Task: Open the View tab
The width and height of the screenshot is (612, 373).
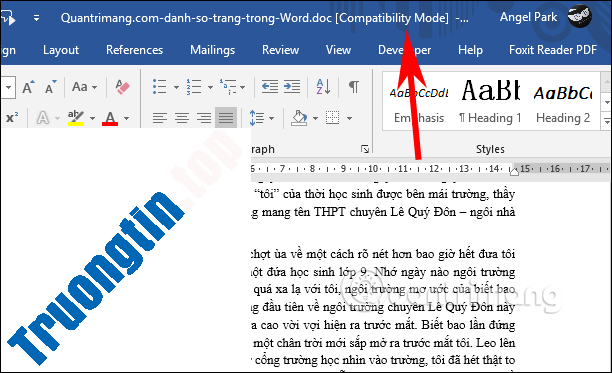Action: coord(338,50)
